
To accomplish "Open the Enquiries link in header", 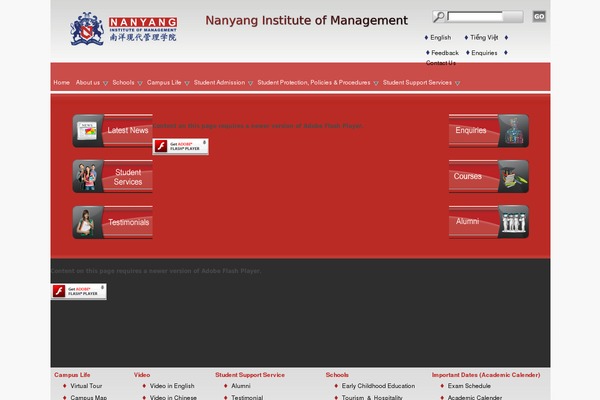I will pos(484,53).
